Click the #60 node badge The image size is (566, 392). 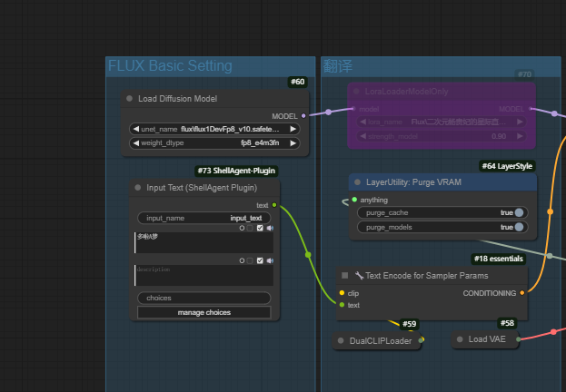(298, 82)
